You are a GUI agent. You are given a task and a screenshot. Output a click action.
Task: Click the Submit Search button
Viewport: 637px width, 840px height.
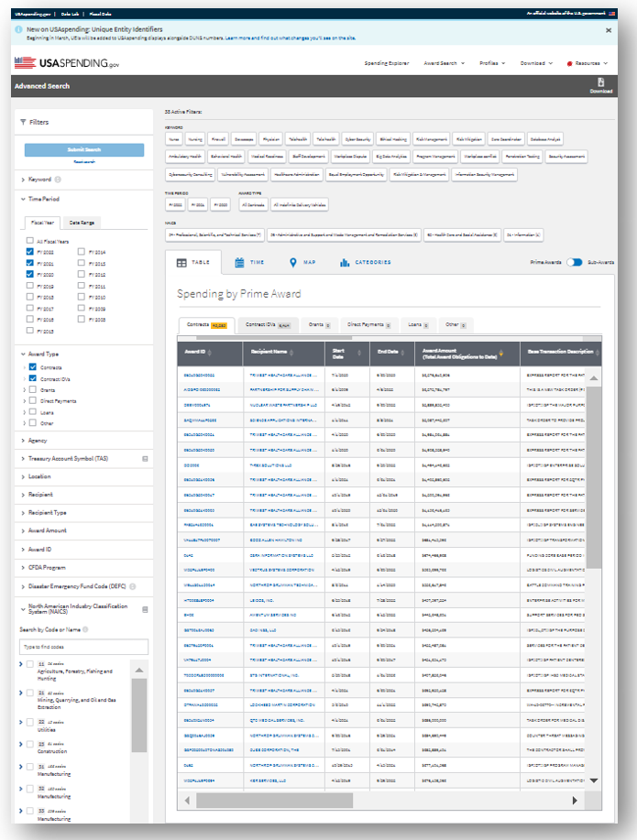[84, 149]
